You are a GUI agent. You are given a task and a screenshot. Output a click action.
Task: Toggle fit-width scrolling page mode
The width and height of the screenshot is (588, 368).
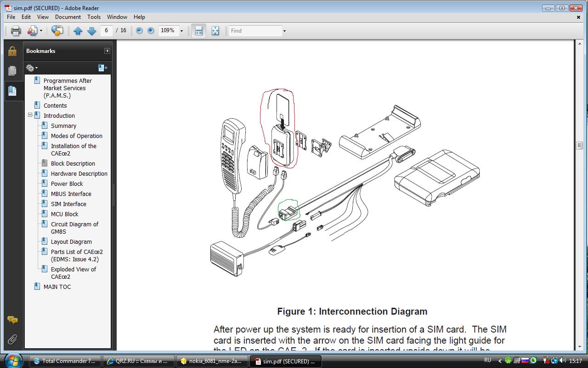point(198,31)
